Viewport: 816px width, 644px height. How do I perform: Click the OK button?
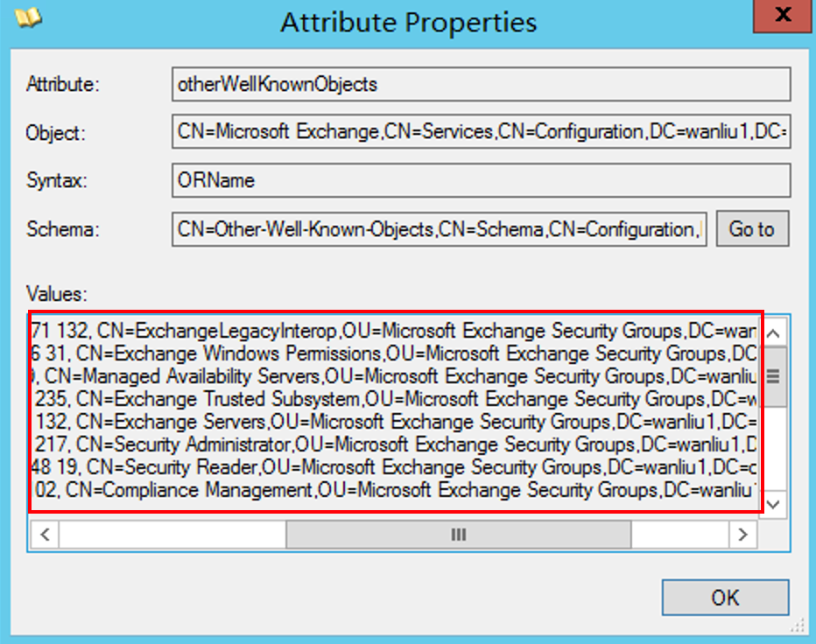click(726, 598)
